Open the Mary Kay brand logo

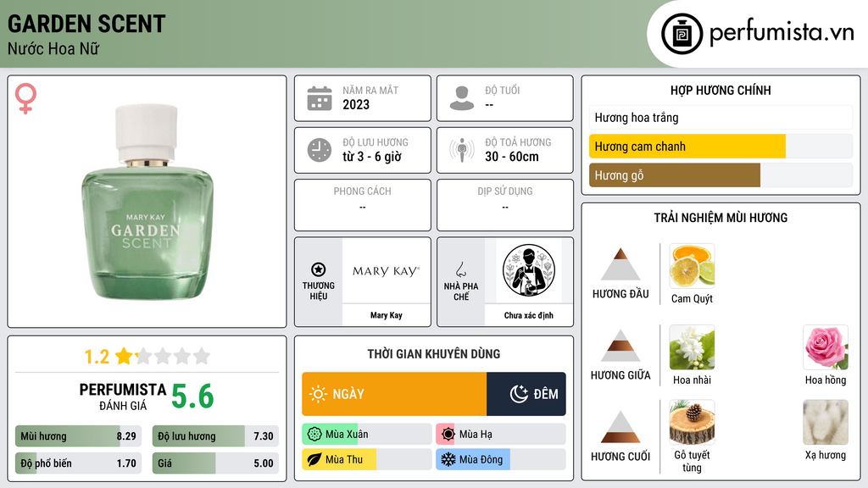pyautogui.click(x=387, y=270)
